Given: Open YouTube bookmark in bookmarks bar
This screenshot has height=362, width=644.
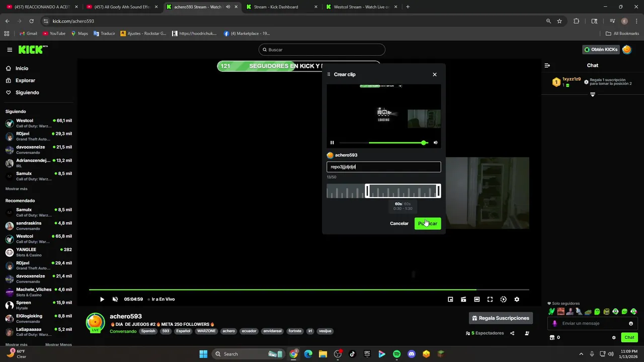Looking at the screenshot, I should pyautogui.click(x=54, y=34).
